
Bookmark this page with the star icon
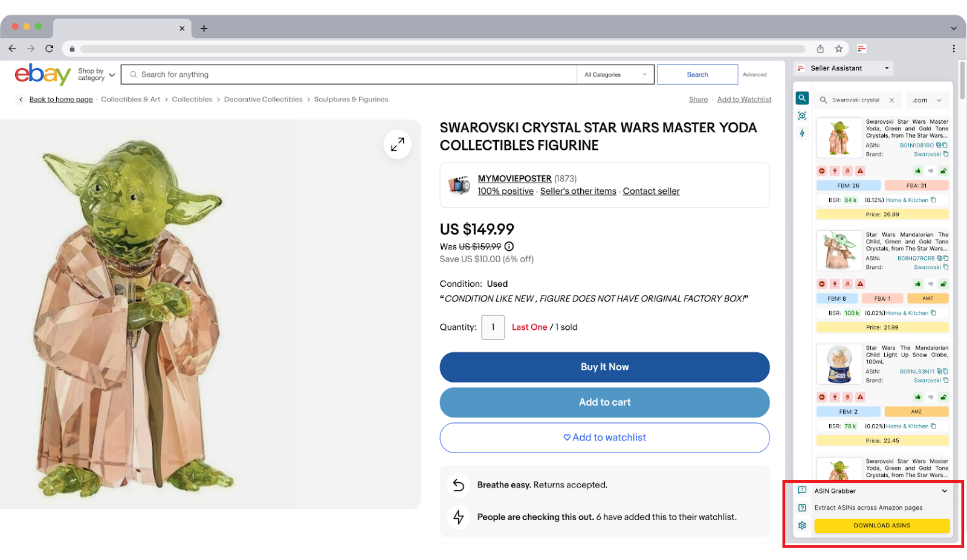838,49
